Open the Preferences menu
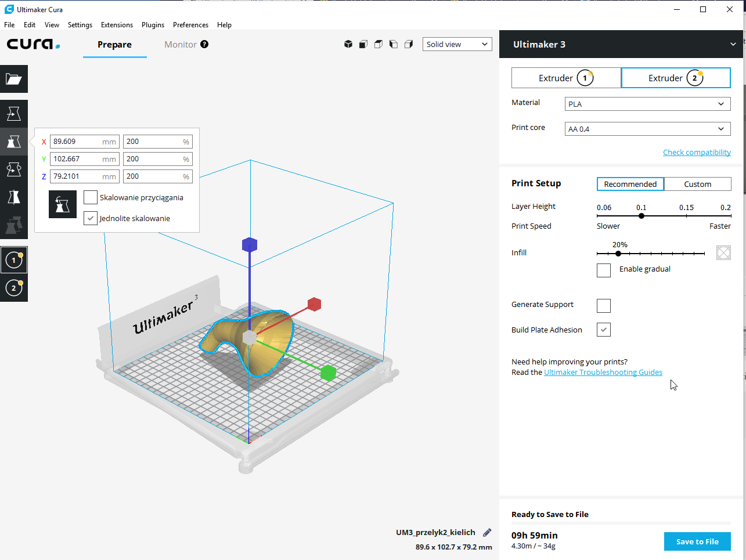 point(190,25)
